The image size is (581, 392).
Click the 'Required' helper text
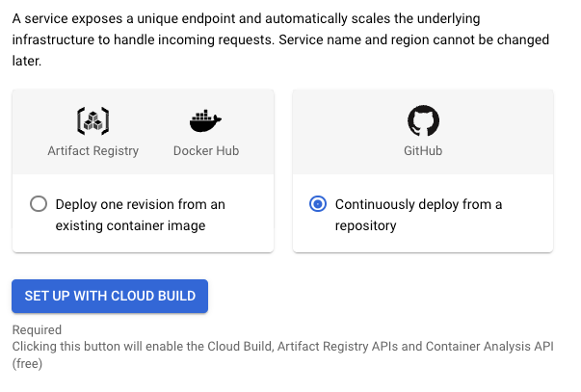coord(37,330)
